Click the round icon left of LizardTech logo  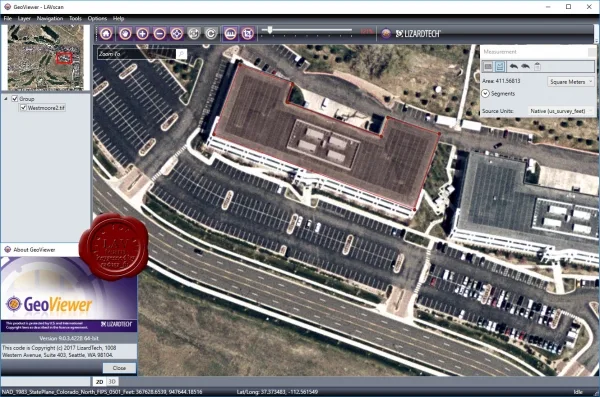pos(386,34)
